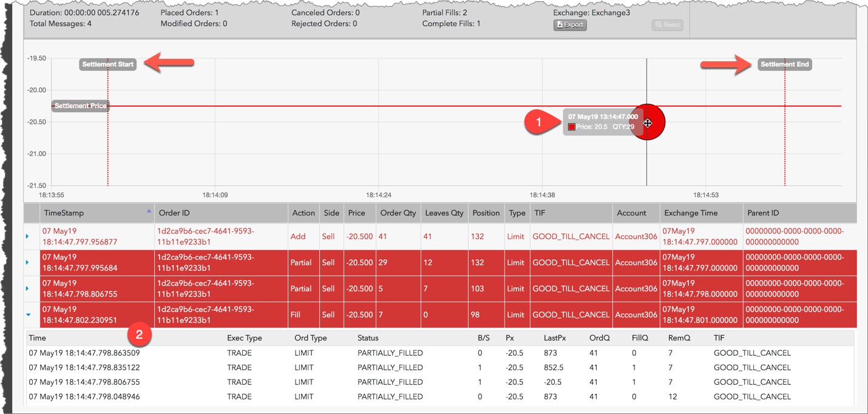This screenshot has width=868, height=414.
Task: Click the Settlement Start marker label
Action: tap(107, 64)
